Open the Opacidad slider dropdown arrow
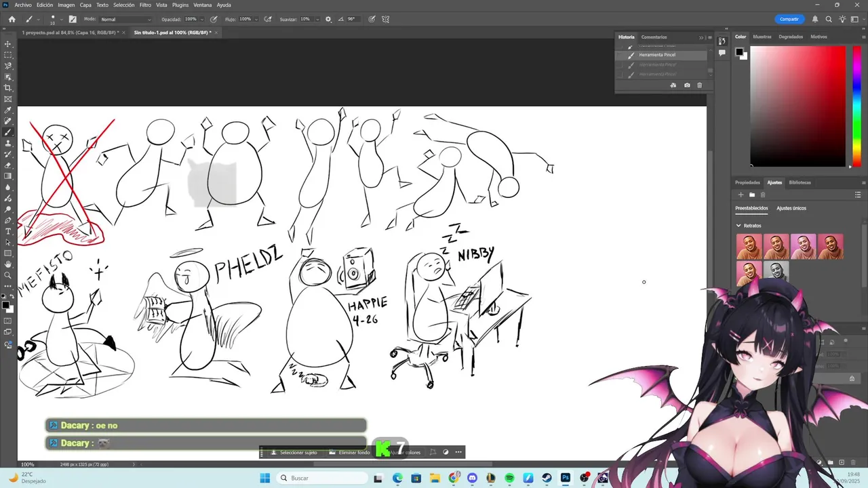The width and height of the screenshot is (868, 488). pyautogui.click(x=201, y=19)
